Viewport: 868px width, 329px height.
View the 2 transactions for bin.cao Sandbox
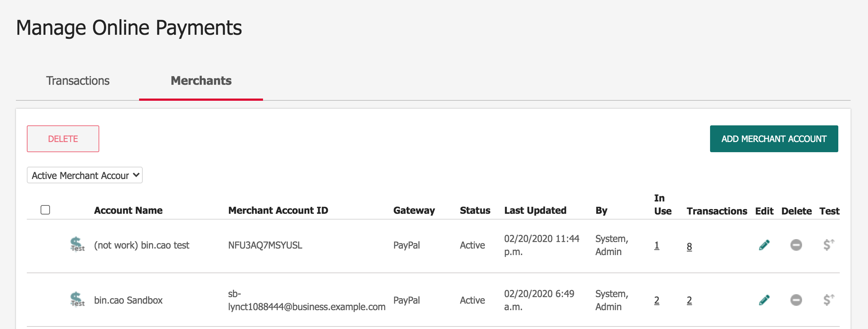tap(689, 300)
